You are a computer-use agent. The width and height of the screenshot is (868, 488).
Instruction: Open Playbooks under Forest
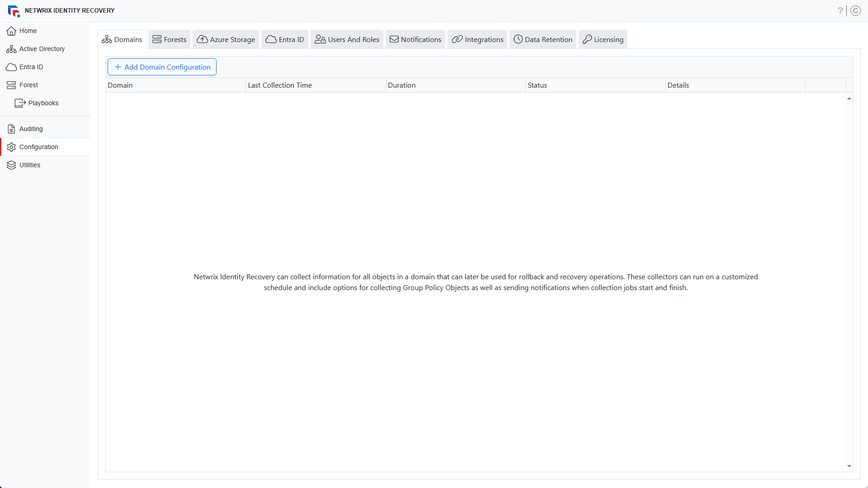click(43, 103)
